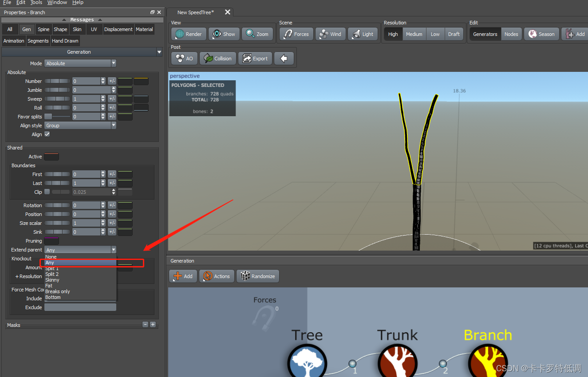Switch to the Spine tab
588x377 pixels.
click(43, 29)
